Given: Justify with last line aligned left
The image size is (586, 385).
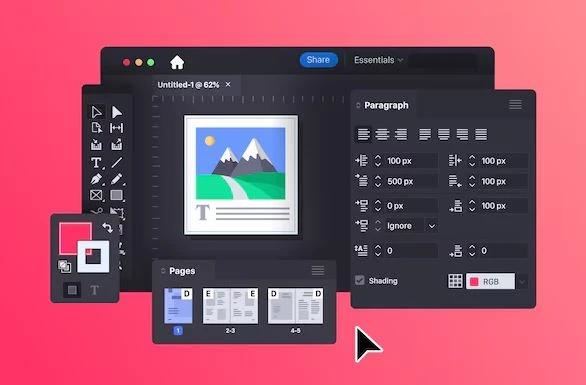Looking at the screenshot, I should point(425,134).
